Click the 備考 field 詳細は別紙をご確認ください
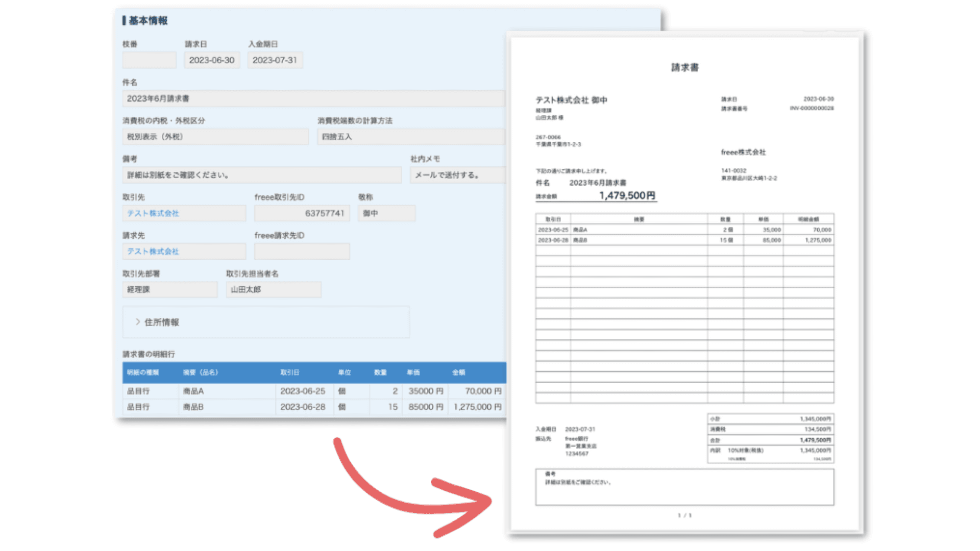This screenshot has width=980, height=551. (262, 175)
